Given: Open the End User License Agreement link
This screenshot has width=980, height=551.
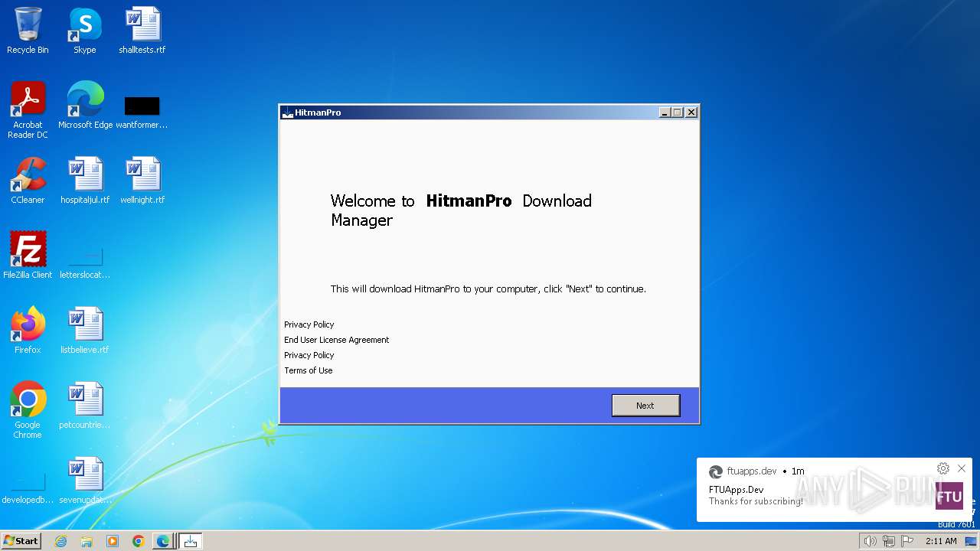Looking at the screenshot, I should [x=337, y=340].
